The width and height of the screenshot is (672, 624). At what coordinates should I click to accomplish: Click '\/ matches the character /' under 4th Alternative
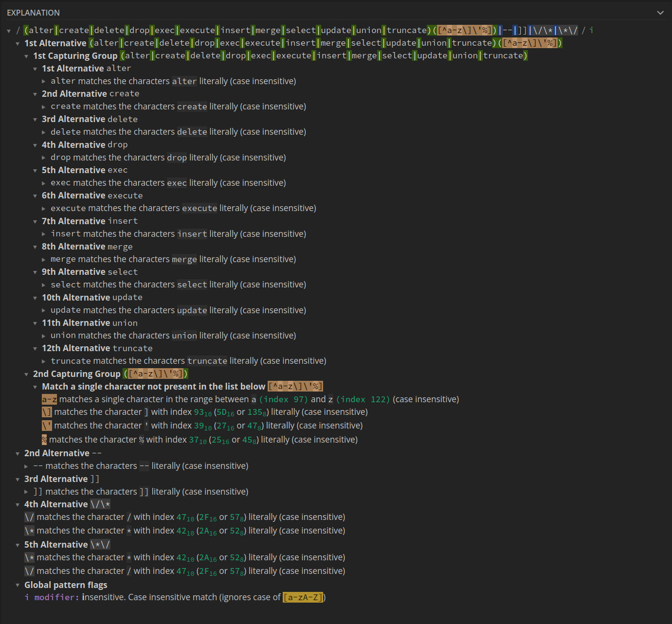(185, 517)
